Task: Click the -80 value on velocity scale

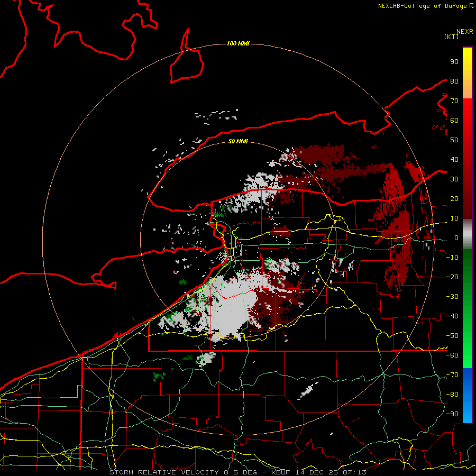Action: click(x=452, y=395)
